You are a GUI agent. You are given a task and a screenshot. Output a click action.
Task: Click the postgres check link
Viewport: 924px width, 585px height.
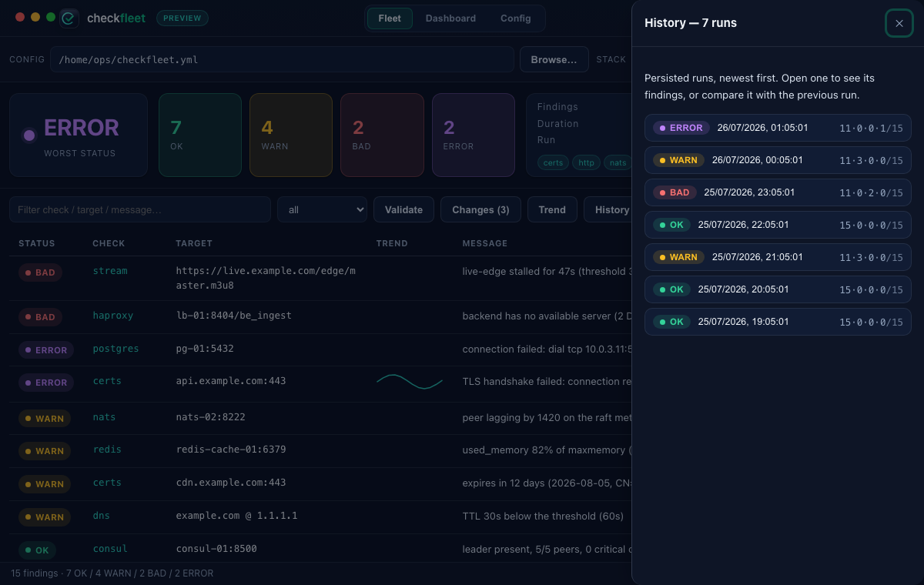pos(115,349)
